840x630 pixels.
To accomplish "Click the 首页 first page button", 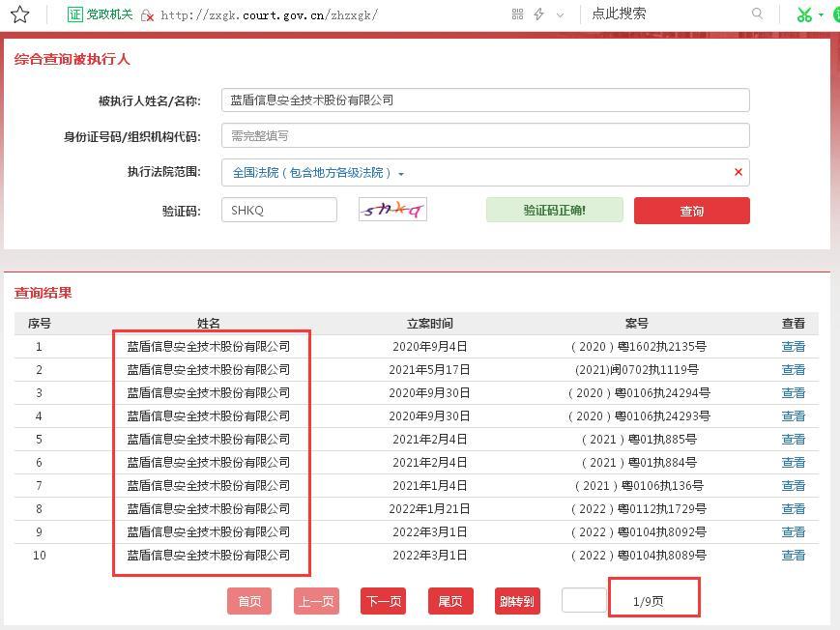I will point(249,601).
